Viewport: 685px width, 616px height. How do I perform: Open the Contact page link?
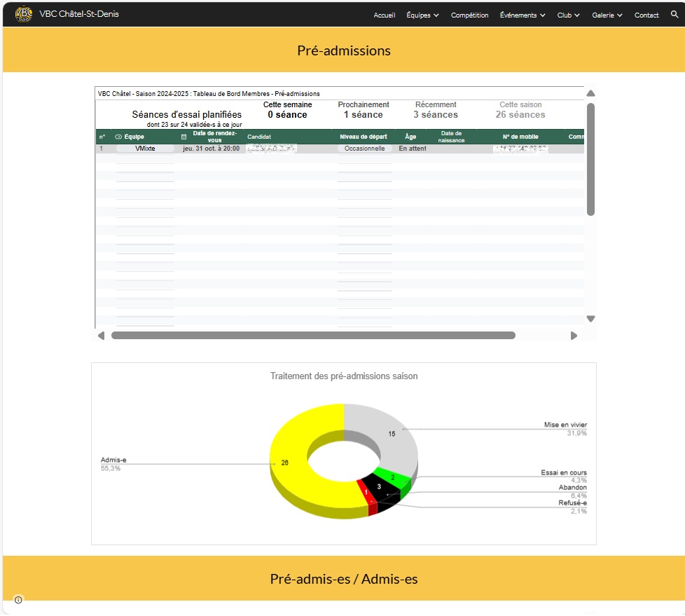click(646, 15)
